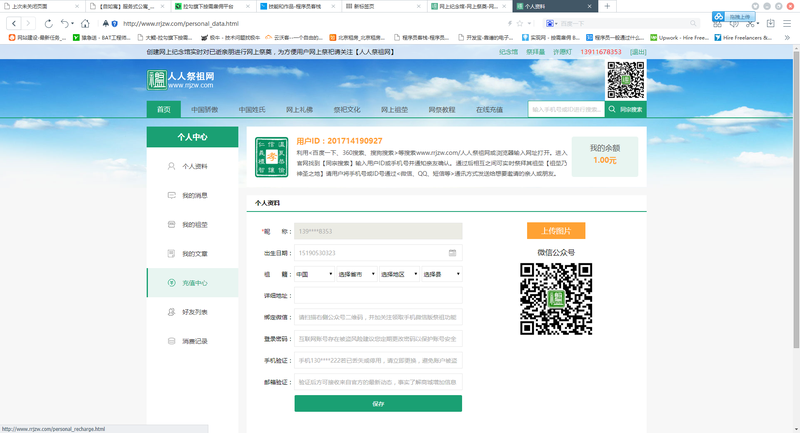
Task: Open the 选择县 county dropdown
Action: click(441, 274)
